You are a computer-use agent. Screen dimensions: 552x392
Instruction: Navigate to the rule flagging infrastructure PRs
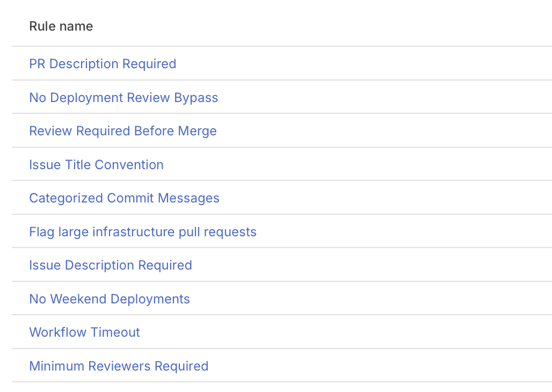coord(143,232)
